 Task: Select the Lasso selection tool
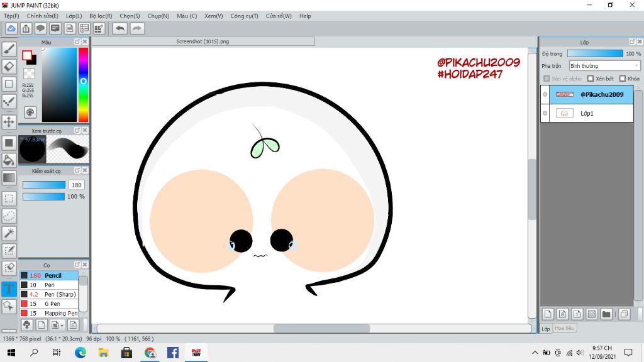[x=9, y=216]
